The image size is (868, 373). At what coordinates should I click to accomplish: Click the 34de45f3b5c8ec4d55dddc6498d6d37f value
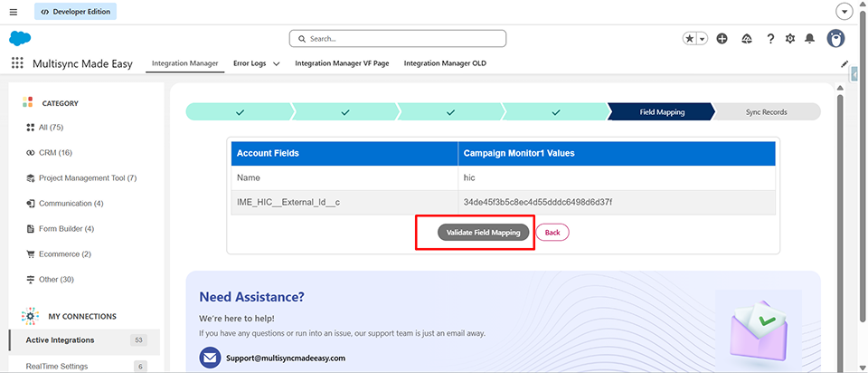[x=537, y=202]
